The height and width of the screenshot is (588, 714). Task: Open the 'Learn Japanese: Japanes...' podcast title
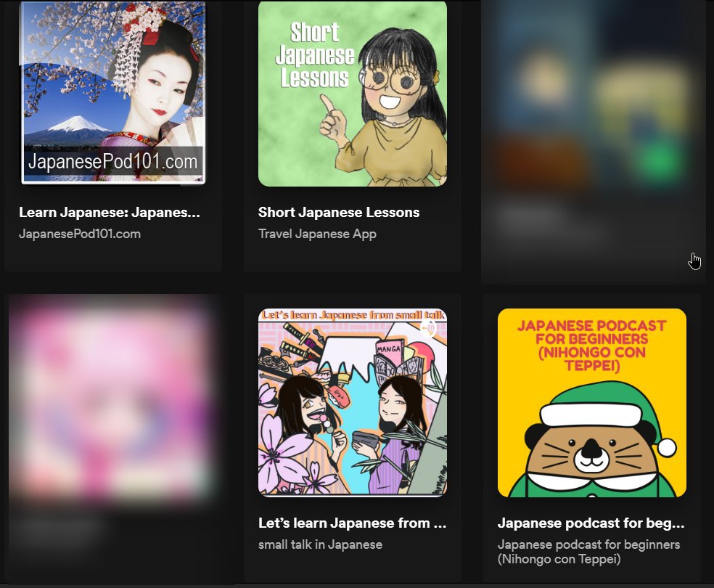tap(110, 212)
